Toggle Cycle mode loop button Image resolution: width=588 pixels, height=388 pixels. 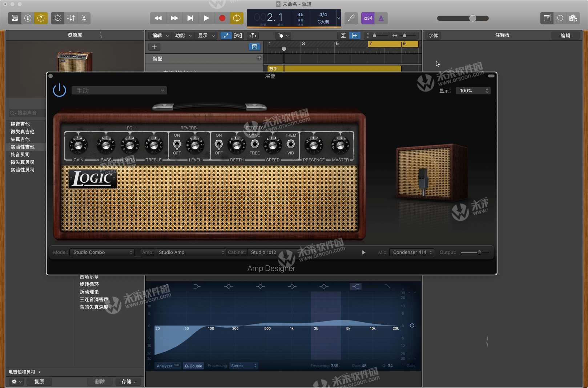pos(237,18)
